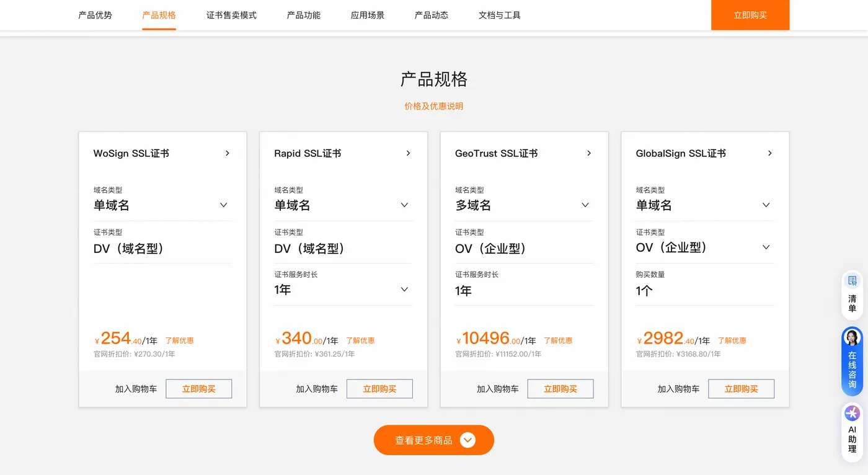Image resolution: width=868 pixels, height=475 pixels.
Task: Click GeoTrust price ¥10496.00/1年
Action: 496,339
